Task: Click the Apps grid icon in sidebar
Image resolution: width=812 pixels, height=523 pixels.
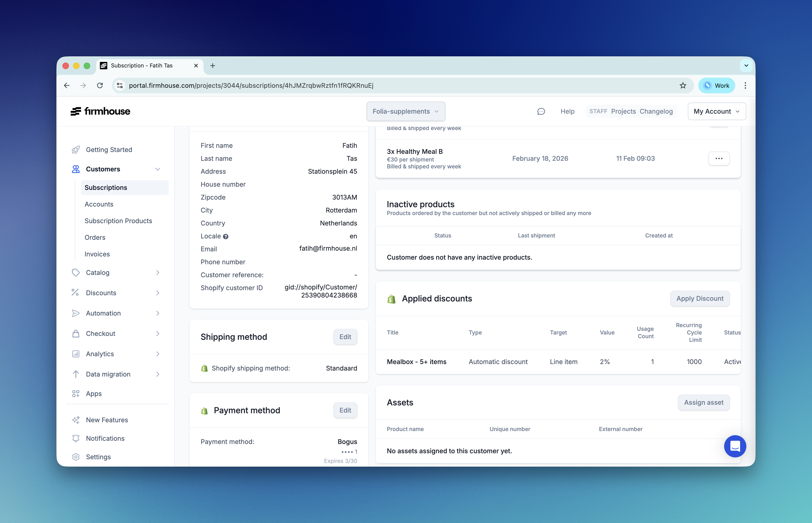Action: [76, 393]
